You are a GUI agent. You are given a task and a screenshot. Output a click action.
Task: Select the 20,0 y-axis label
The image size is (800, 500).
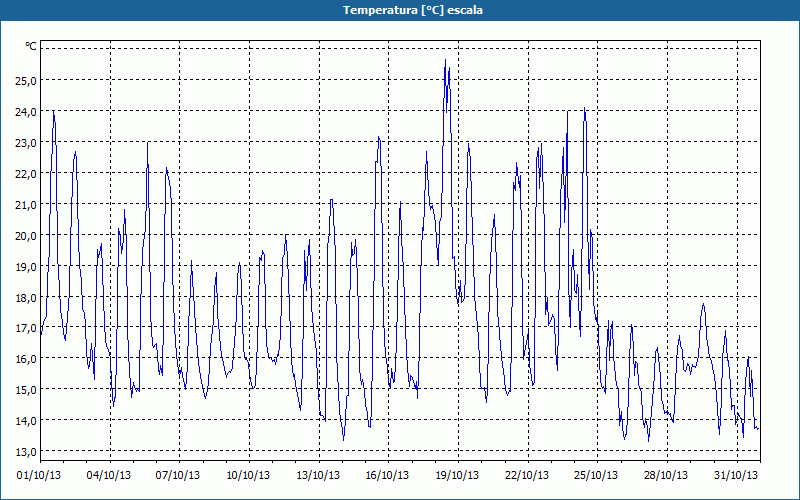[x=27, y=235]
